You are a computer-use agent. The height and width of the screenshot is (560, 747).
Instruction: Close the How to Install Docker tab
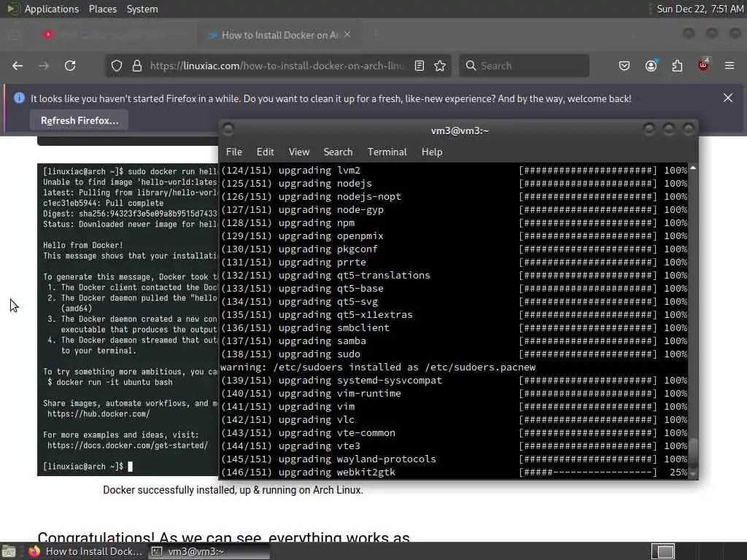[347, 34]
